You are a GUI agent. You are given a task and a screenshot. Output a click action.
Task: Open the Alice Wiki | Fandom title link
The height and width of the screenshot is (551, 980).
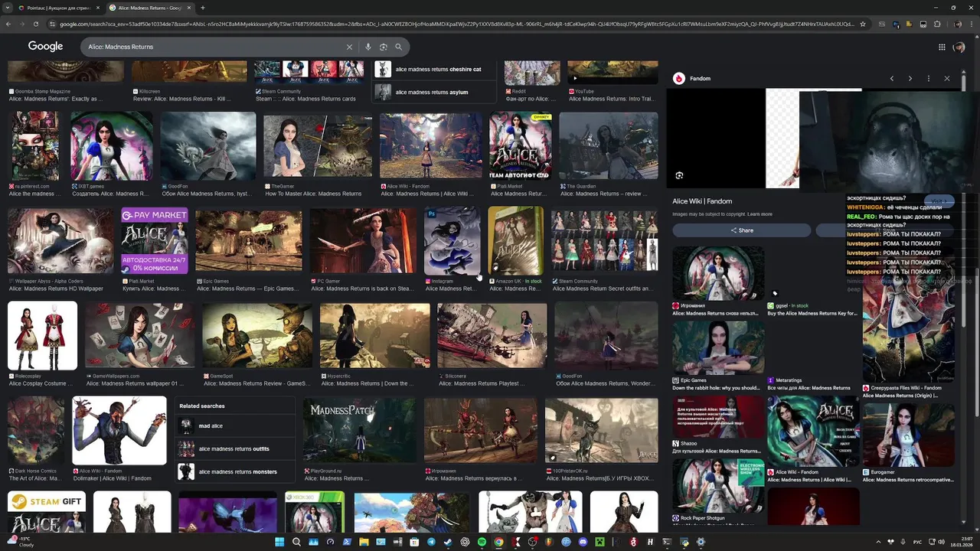coord(702,201)
